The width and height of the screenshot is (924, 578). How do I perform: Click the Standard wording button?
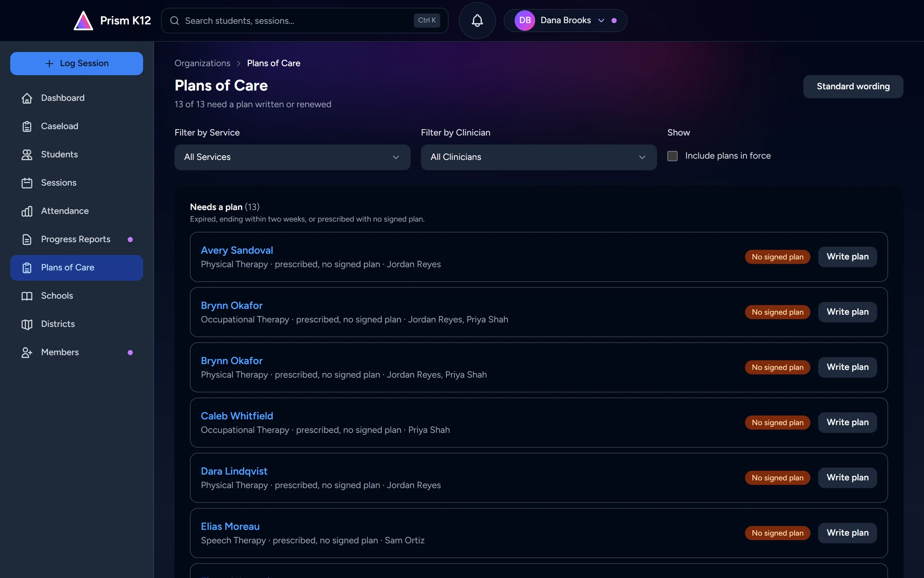853,86
